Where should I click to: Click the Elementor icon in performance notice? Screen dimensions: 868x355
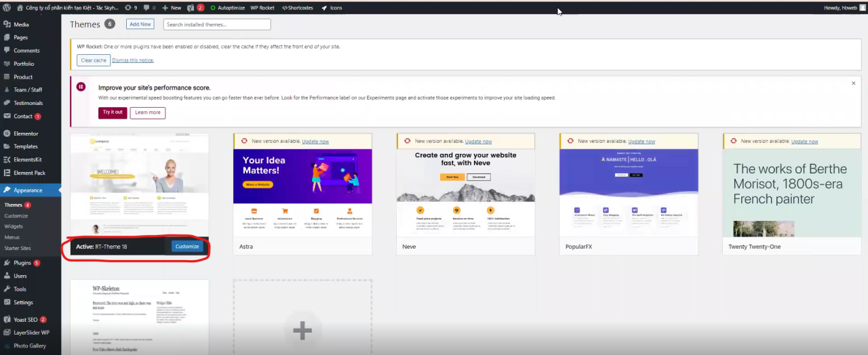click(81, 87)
